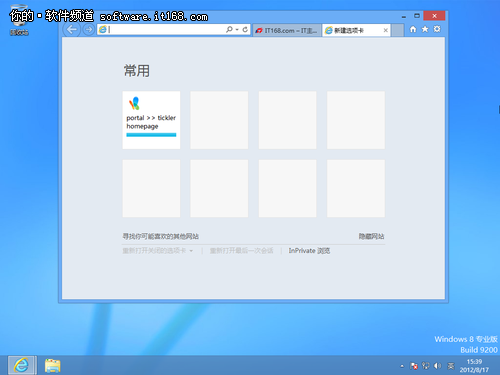
Task: Refresh the page with the reload icon
Action: (x=245, y=30)
